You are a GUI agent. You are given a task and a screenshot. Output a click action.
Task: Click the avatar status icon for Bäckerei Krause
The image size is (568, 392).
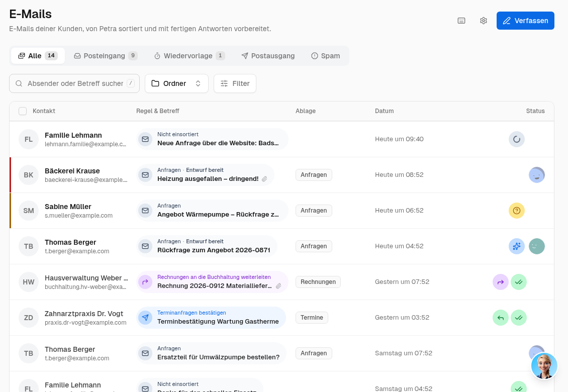click(x=537, y=175)
